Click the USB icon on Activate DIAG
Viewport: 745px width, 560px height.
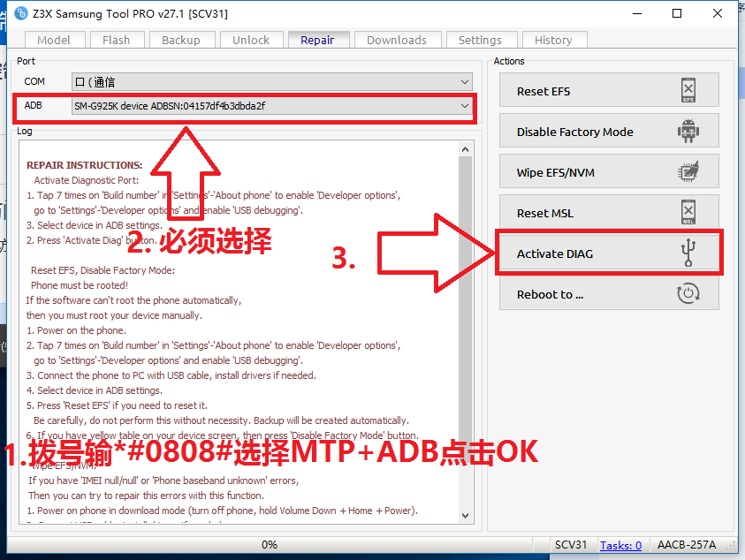coord(688,253)
